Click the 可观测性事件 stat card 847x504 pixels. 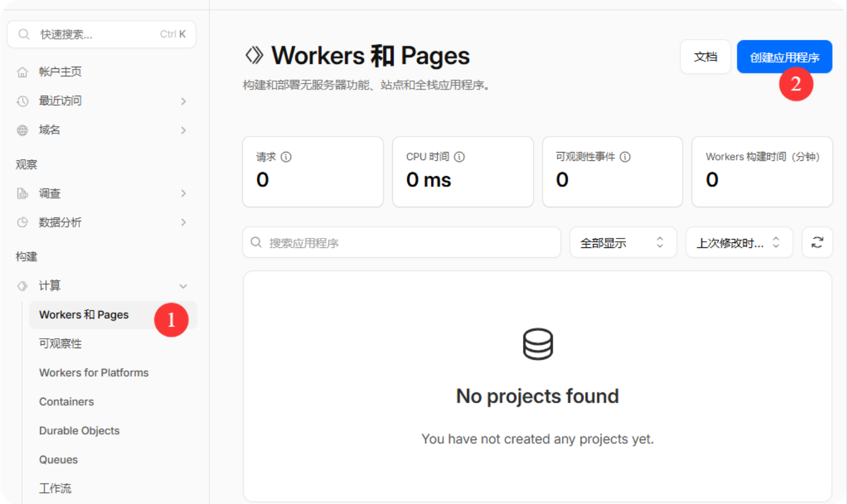tap(612, 172)
